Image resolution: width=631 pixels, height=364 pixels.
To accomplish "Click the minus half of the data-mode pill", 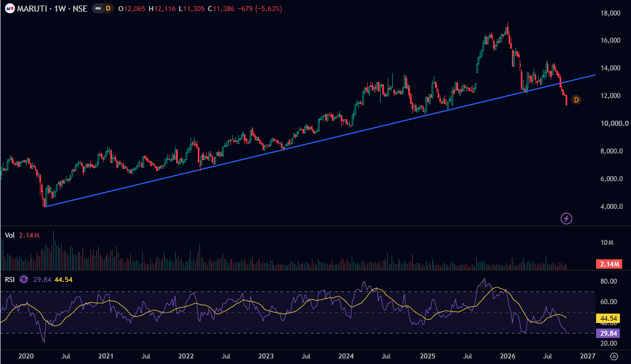I will [x=98, y=8].
